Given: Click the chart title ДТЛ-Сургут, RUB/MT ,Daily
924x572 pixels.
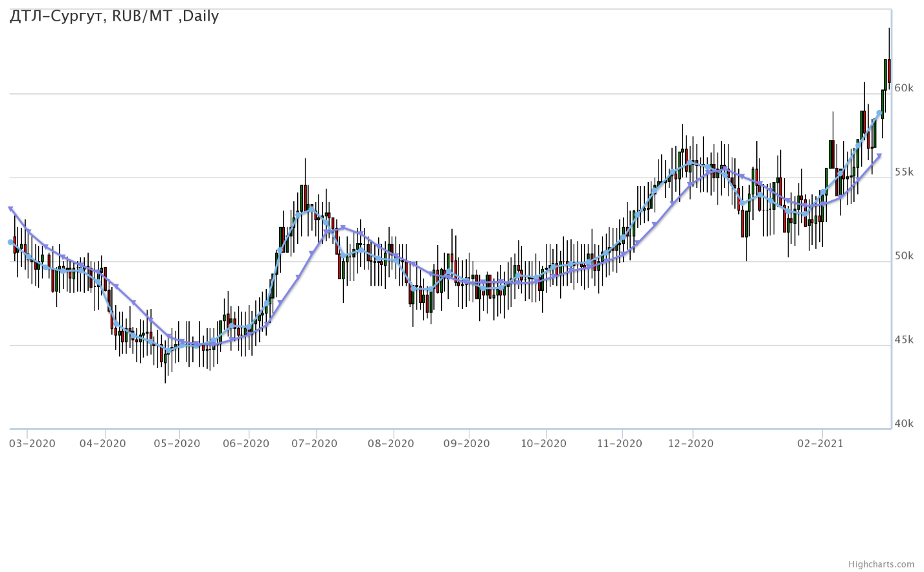Looking at the screenshot, I should (114, 16).
